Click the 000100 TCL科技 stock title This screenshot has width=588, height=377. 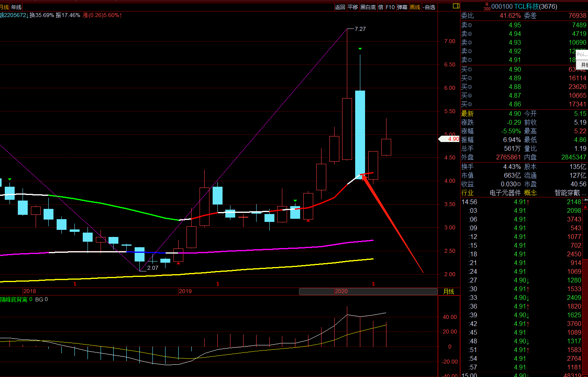tap(524, 7)
